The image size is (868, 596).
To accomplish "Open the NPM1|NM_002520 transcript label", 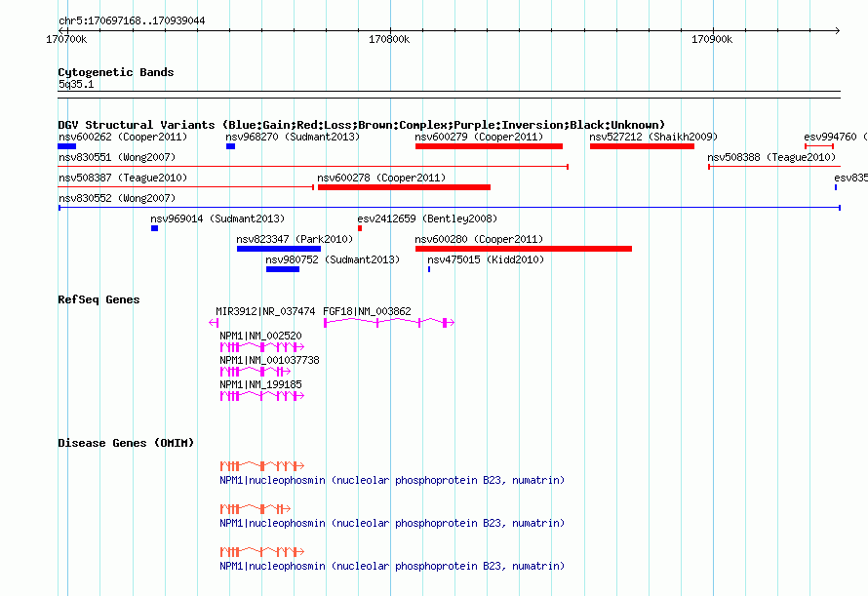I will 260,336.
